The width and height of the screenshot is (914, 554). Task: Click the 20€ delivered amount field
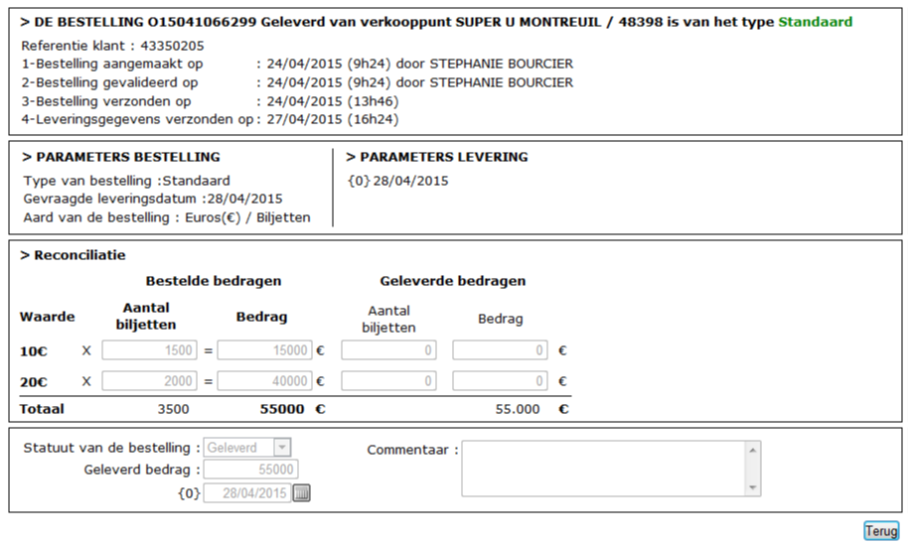(500, 381)
